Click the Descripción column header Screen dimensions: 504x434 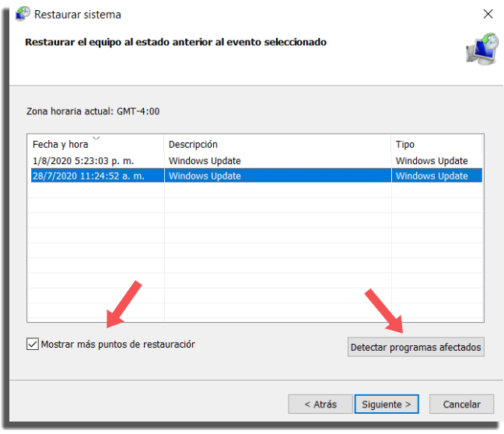[x=278, y=144]
